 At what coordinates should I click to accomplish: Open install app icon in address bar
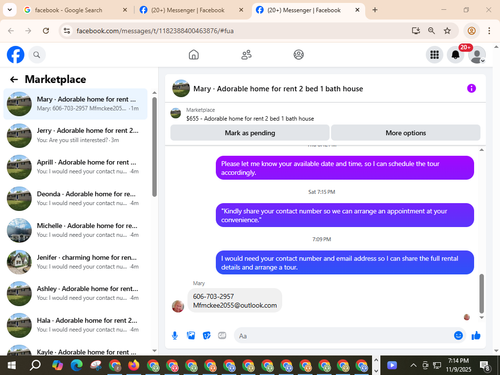coord(416,31)
